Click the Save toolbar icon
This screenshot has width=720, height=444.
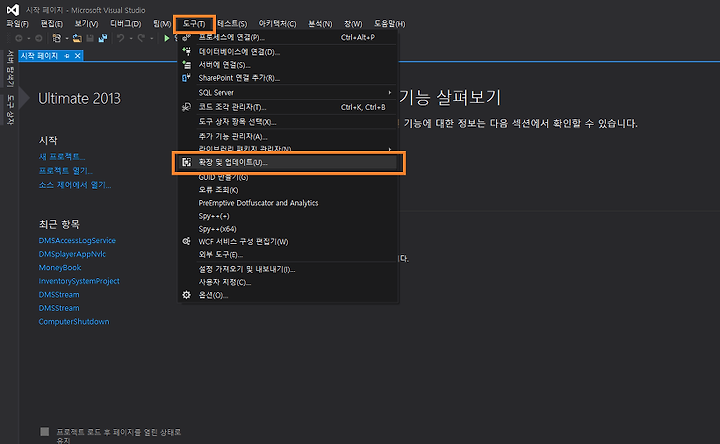pyautogui.click(x=90, y=39)
